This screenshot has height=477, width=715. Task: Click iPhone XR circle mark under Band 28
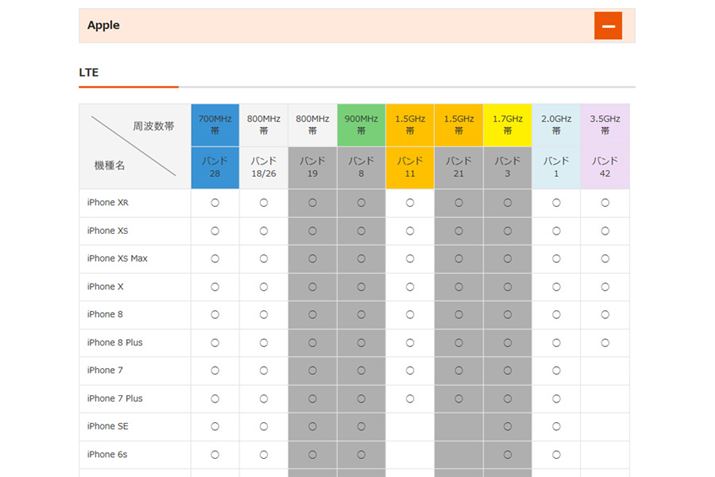(215, 203)
